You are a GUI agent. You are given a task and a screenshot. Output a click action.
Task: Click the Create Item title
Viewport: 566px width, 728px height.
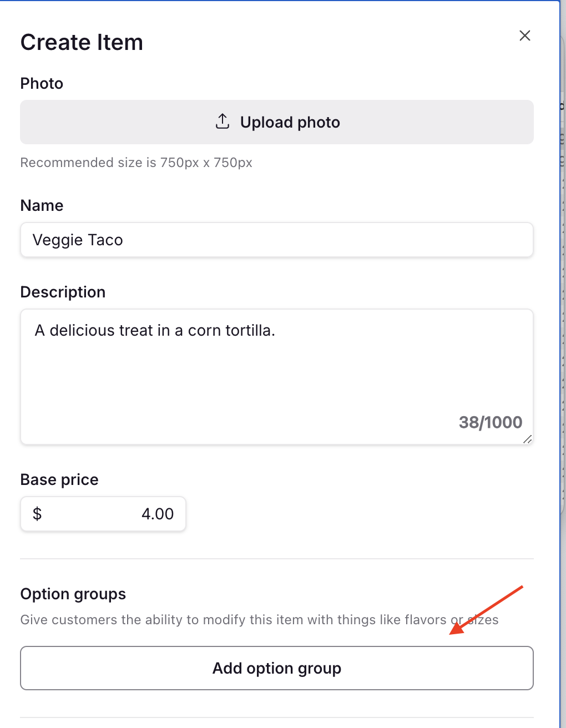(82, 42)
